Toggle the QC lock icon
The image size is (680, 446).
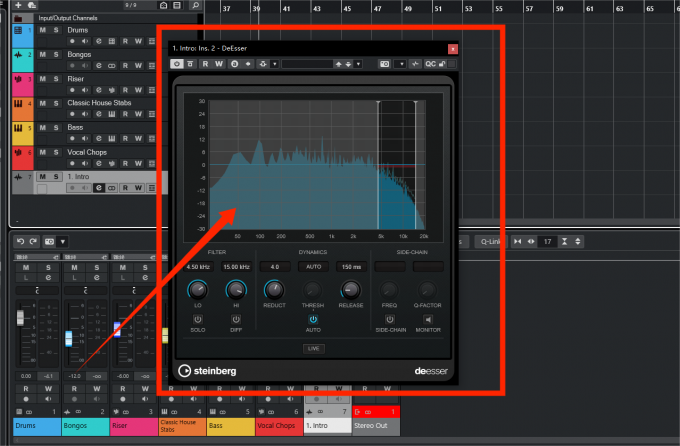pos(442,64)
